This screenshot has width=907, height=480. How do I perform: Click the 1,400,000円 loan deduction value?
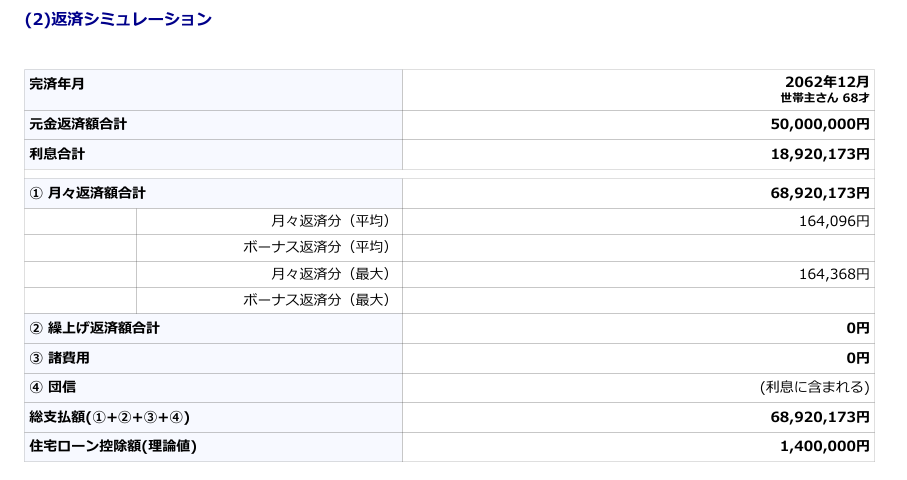[x=824, y=446]
